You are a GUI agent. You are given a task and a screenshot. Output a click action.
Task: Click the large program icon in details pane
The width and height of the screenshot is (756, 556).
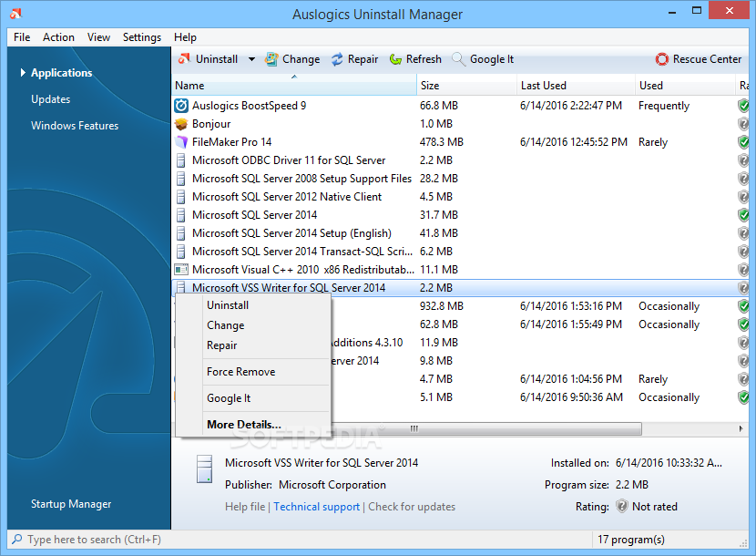(x=204, y=469)
